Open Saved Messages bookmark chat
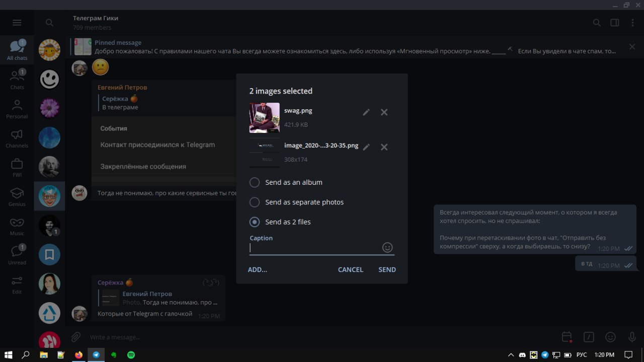644x362 pixels. [x=49, y=254]
